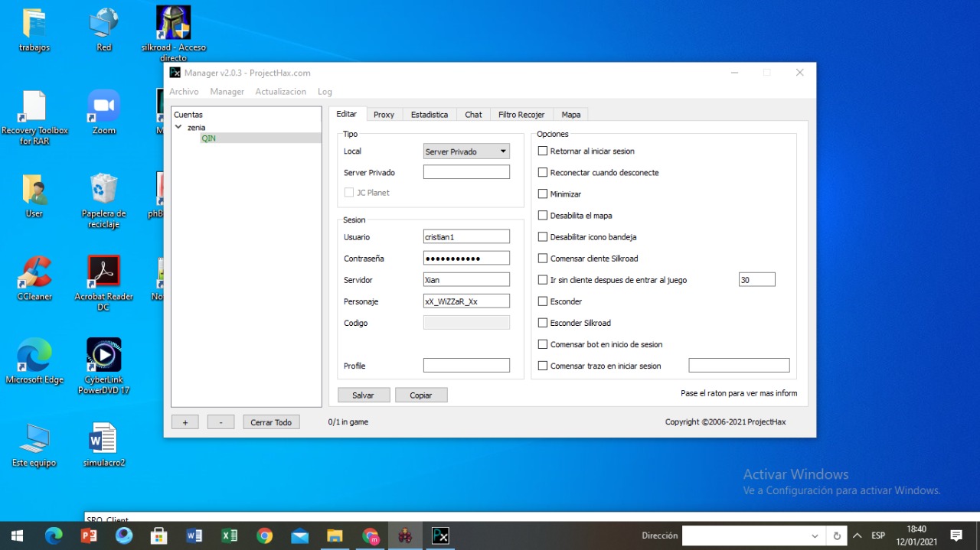Show hidden system tray icons

[x=857, y=535]
